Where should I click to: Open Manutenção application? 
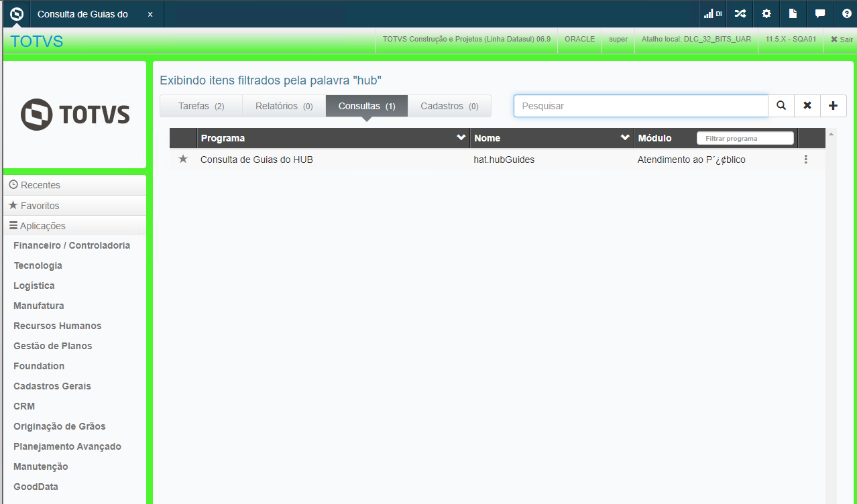tap(41, 466)
